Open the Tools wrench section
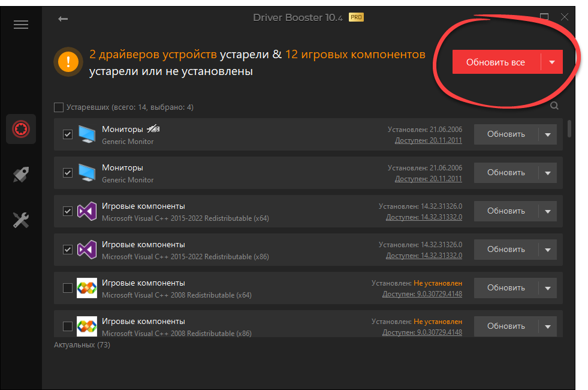Image resolution: width=588 pixels, height=390 pixels. [21, 220]
